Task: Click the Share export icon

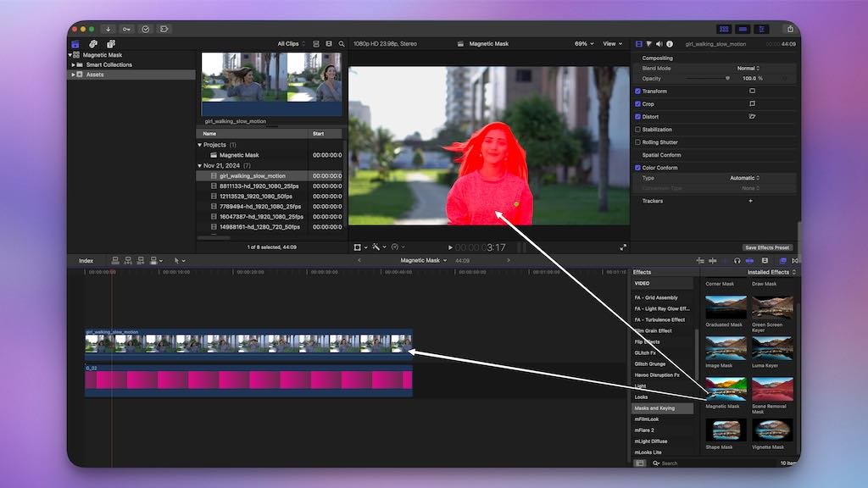Action: pyautogui.click(x=790, y=29)
